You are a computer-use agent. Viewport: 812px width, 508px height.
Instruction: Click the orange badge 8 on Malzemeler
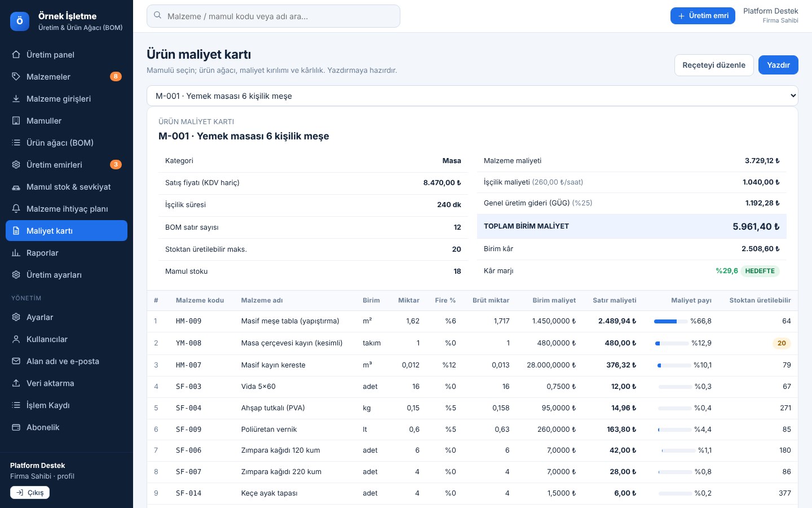(116, 77)
